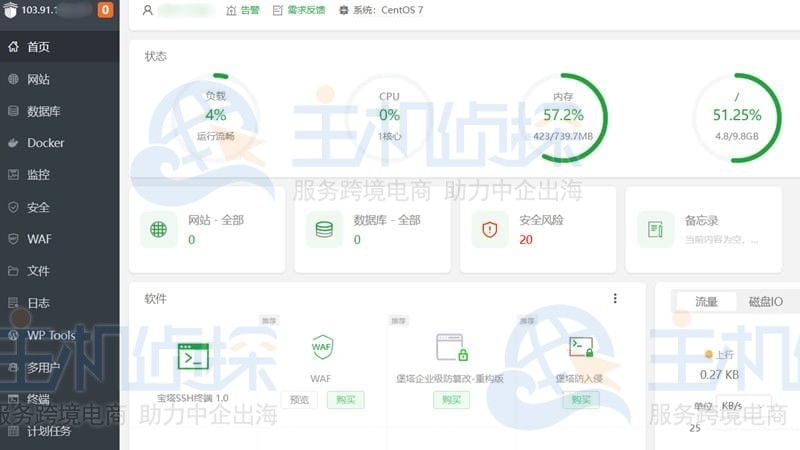Open the Docker sidebar item
This screenshot has height=450, width=800.
(x=60, y=143)
